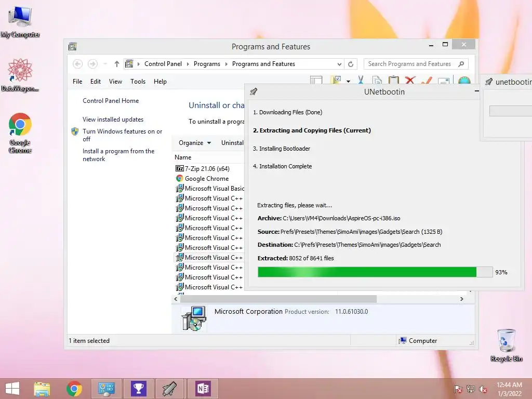Click the horizontal scrollbar thumb
532x399 pixels.
click(278, 299)
